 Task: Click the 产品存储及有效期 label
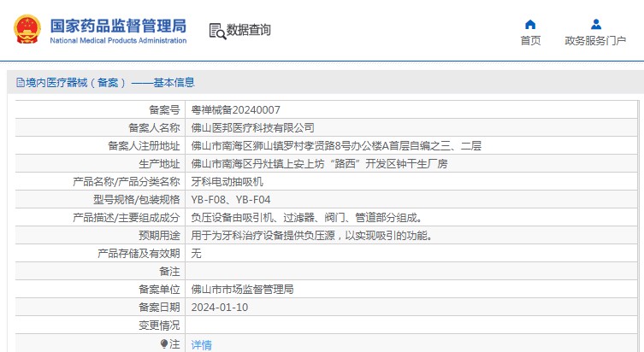pos(139,254)
